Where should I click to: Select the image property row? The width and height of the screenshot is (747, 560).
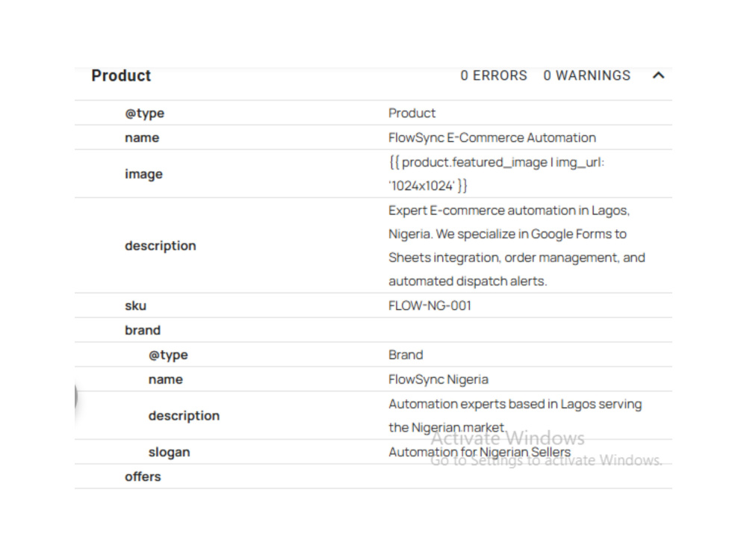(373, 174)
